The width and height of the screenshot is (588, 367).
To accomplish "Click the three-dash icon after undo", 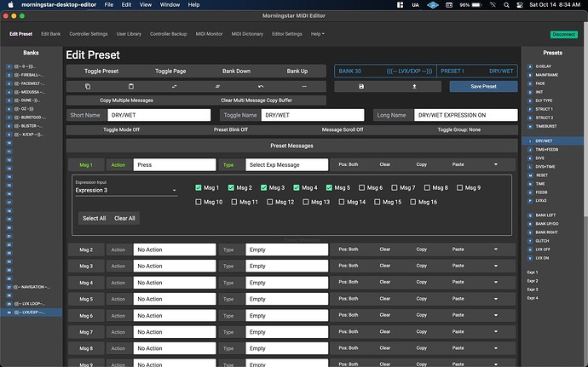I will (304, 87).
